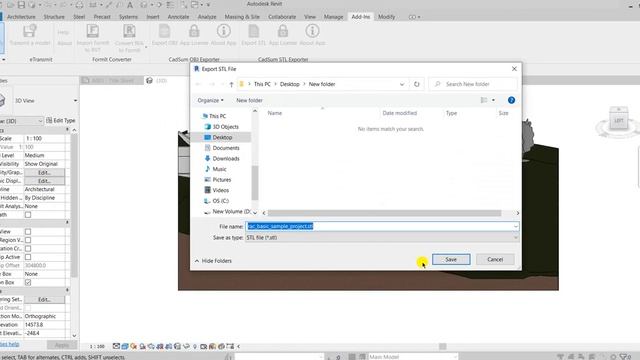Toggle the Sun Path checkbox

pyautogui.click(x=28, y=215)
